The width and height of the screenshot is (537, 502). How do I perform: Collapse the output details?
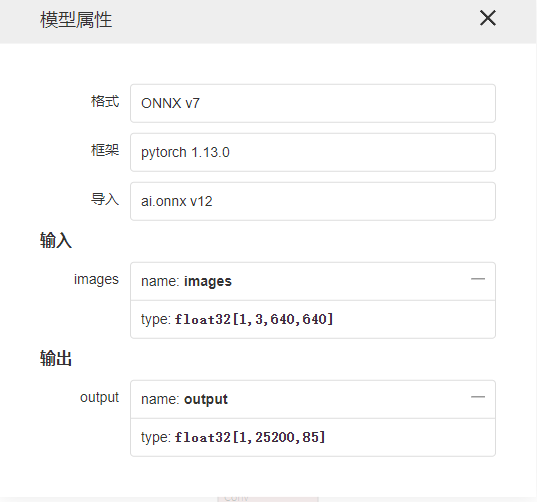tap(478, 397)
